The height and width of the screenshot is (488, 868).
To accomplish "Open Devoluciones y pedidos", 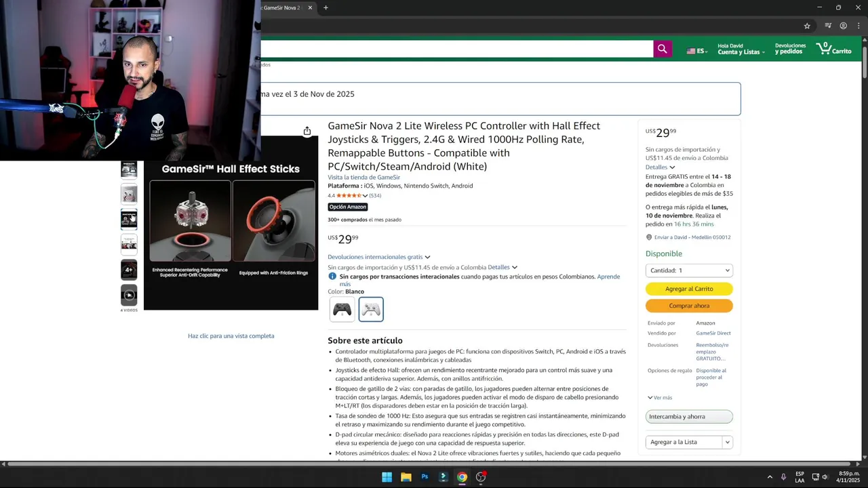I will tap(790, 49).
